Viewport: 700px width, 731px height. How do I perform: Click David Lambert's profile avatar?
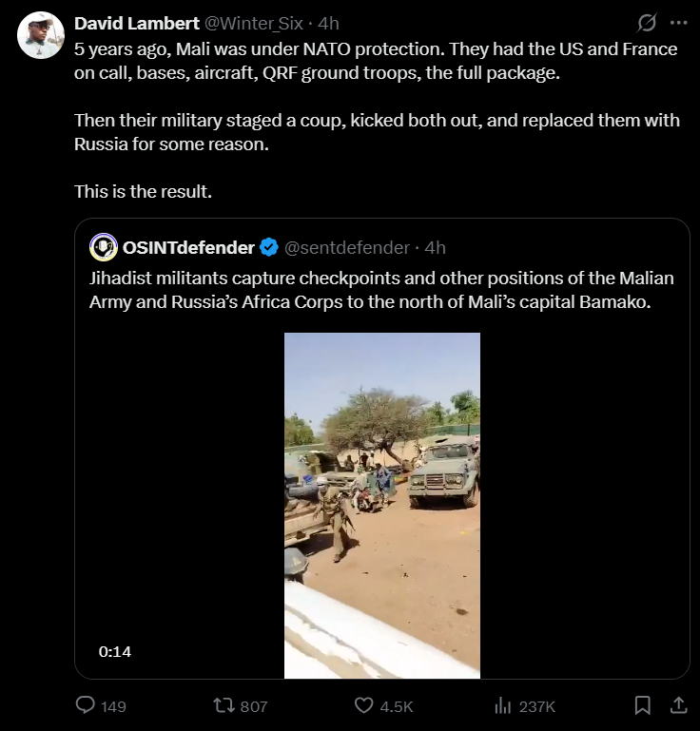[x=41, y=35]
